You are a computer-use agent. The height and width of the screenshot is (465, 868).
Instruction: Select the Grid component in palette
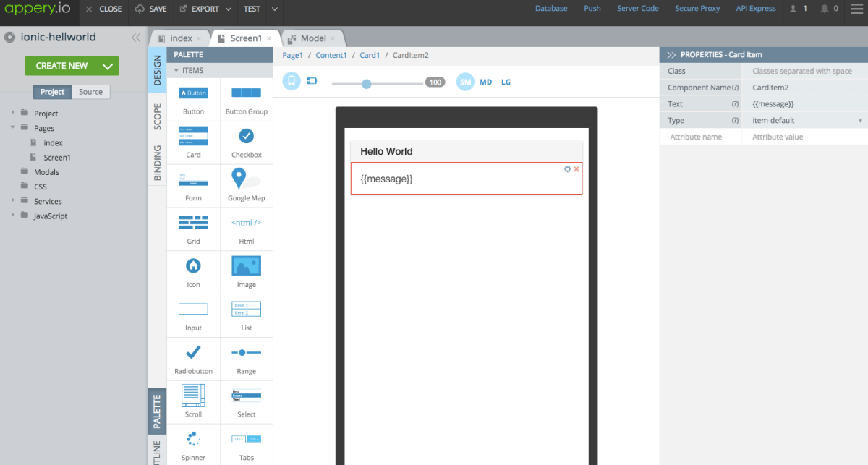(193, 229)
